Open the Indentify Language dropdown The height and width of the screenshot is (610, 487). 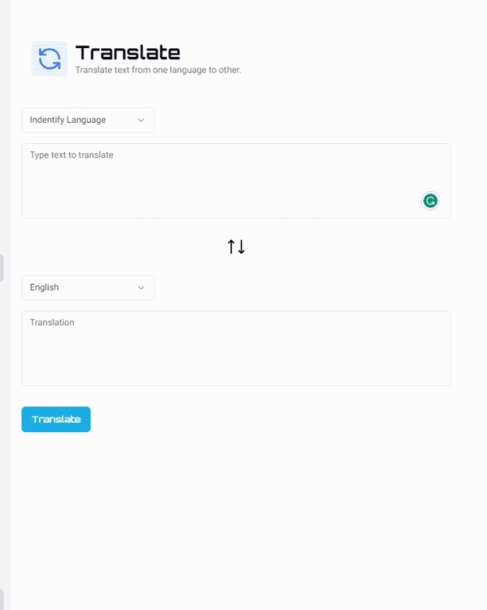coord(88,120)
